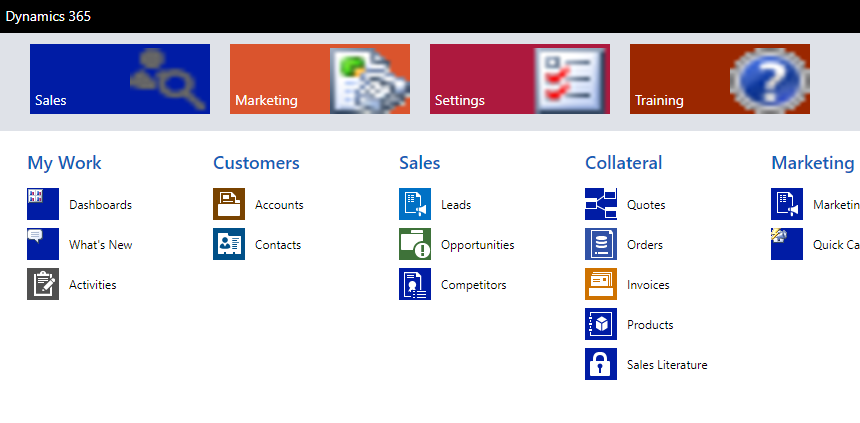Go to Products
The width and height of the screenshot is (860, 423).
(x=650, y=325)
